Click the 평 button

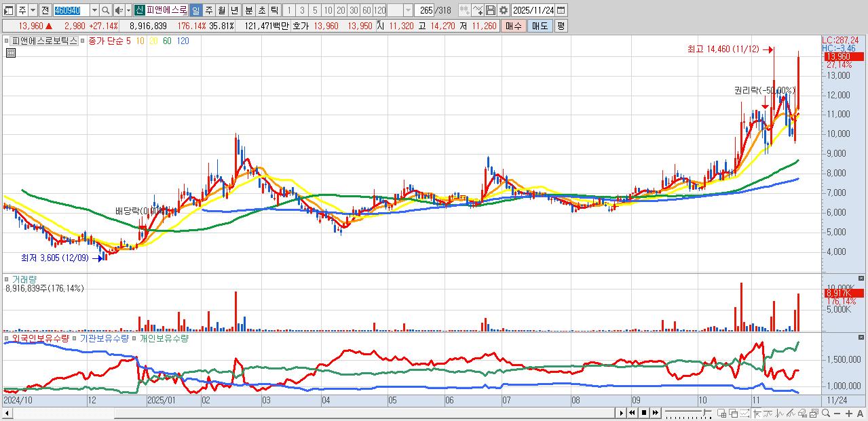561,26
